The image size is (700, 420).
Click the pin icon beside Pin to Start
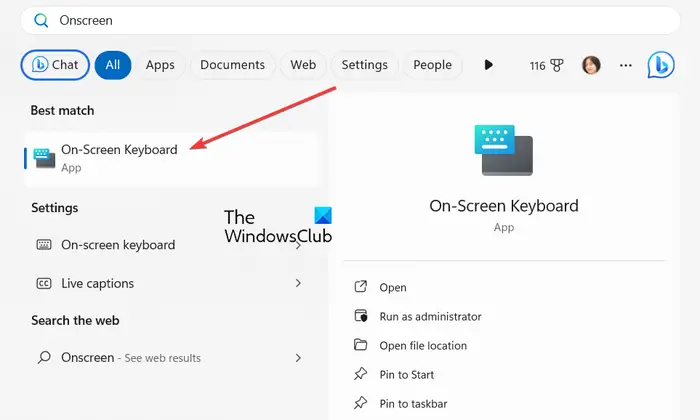361,374
